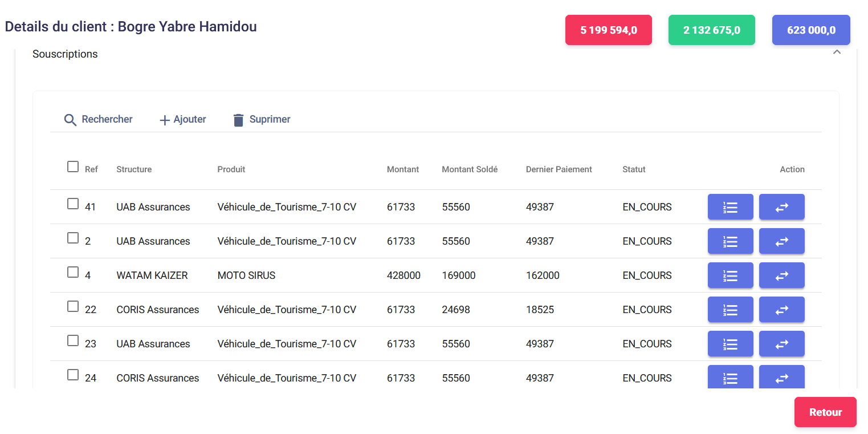The height and width of the screenshot is (434, 868).
Task: Click CORIS Assurances in ref 22 row
Action: (x=158, y=310)
